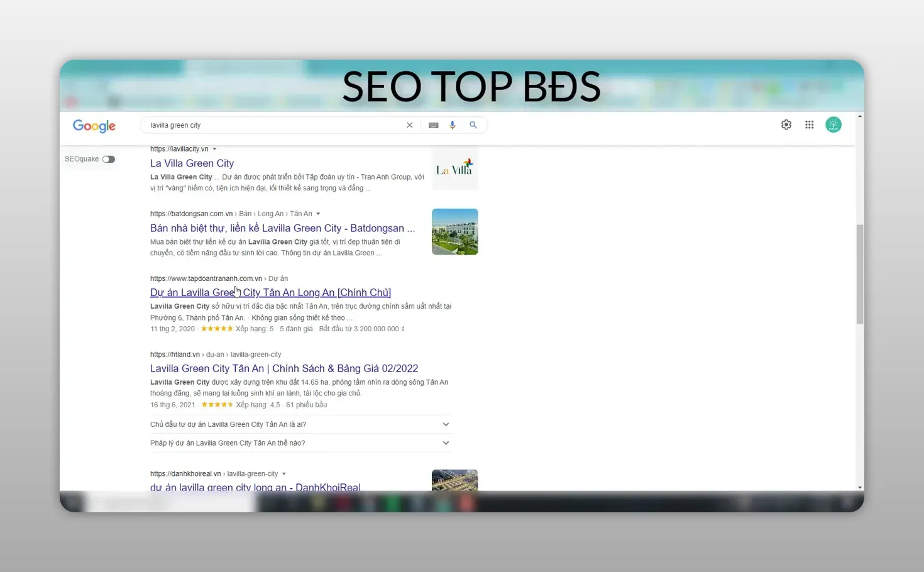The height and width of the screenshot is (572, 924).
Task: Click https://www.tapdoantrananh.com.vn URL text
Action: [206, 278]
